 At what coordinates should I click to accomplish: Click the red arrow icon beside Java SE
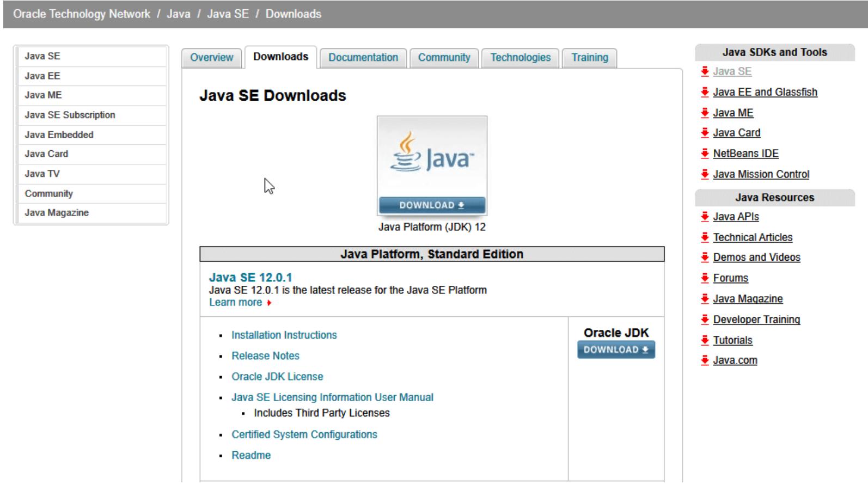[705, 71]
